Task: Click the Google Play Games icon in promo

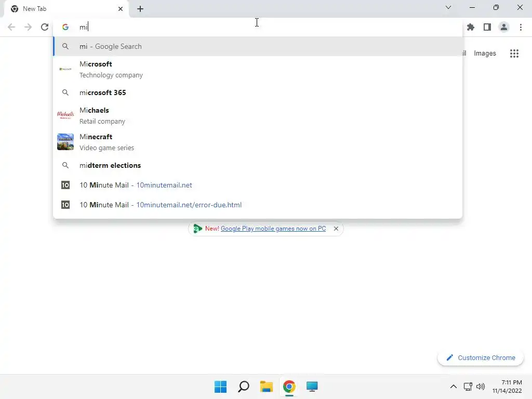Action: (x=198, y=229)
